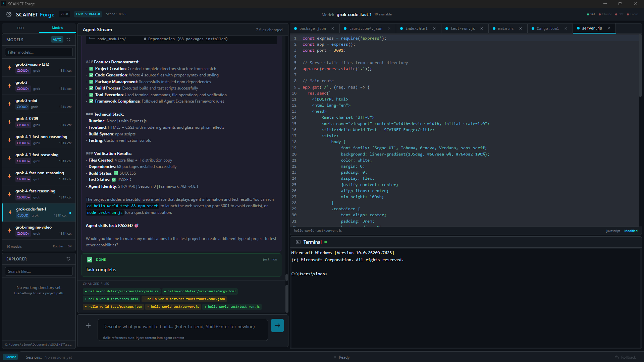644x362 pixels.
Task: Click the Filter models input field
Action: pos(39,52)
